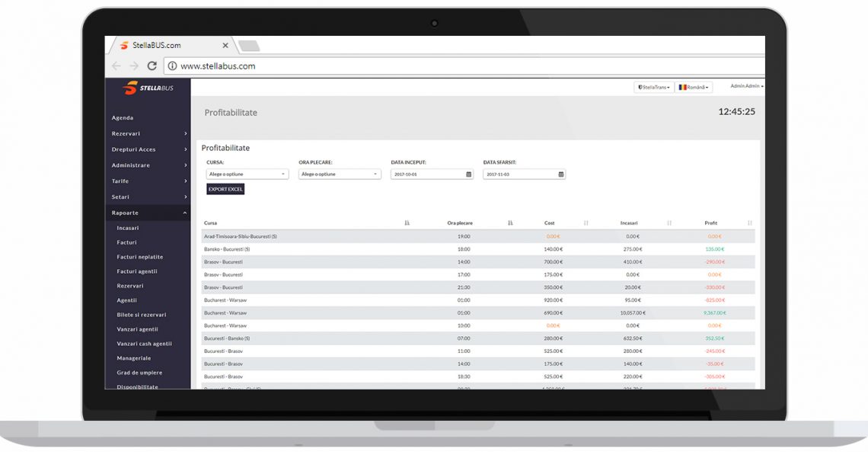Open Grad de umplere report link
This screenshot has height=452, width=868.
139,373
